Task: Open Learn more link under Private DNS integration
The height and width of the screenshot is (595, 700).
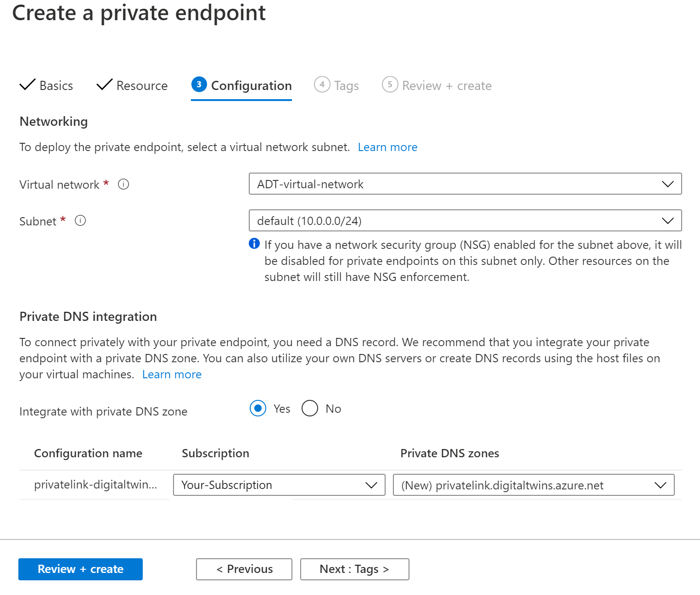Action: coord(172,375)
